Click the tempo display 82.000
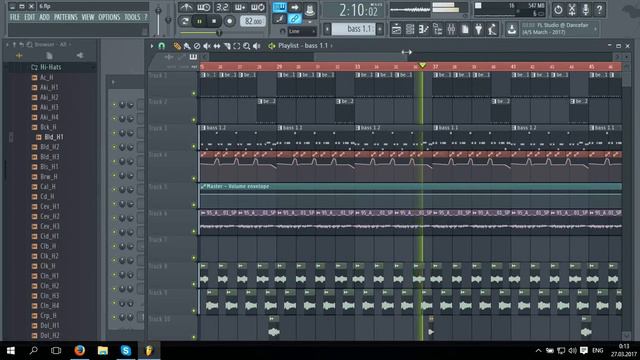This screenshot has width=640, height=360. tap(253, 21)
